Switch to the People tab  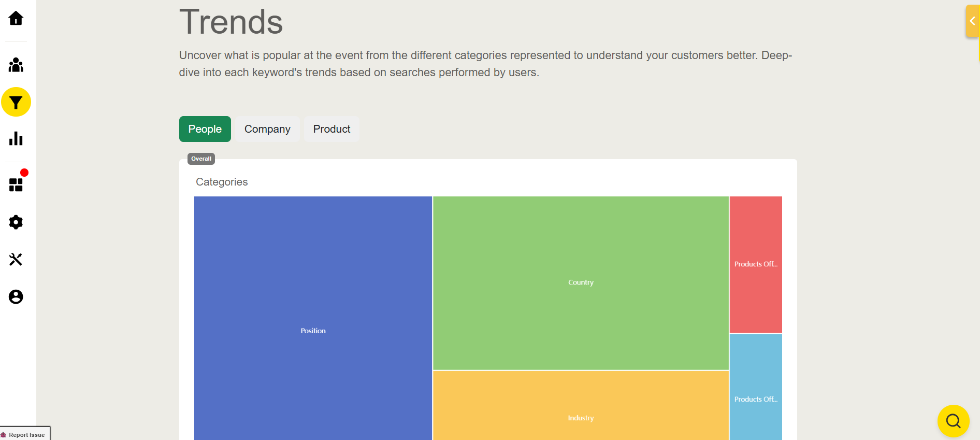pos(205,129)
